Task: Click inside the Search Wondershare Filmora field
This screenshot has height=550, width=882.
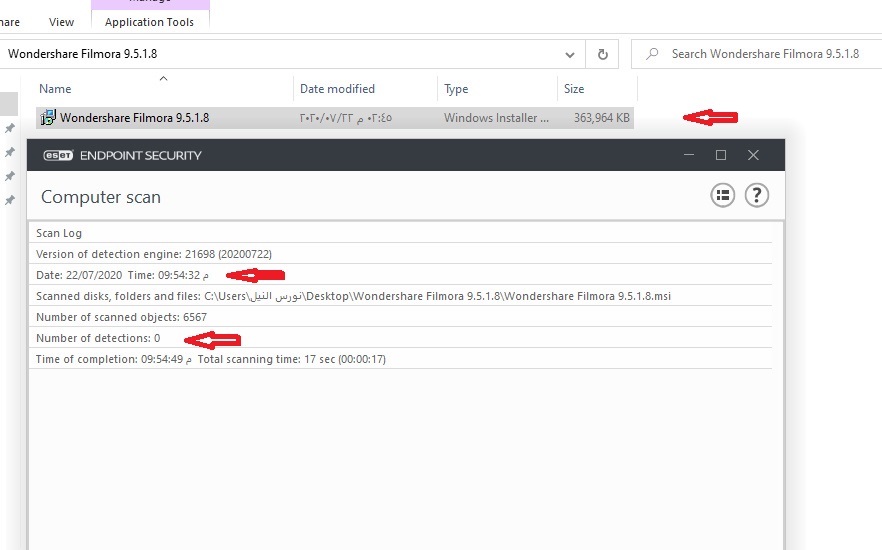Action: [x=765, y=54]
